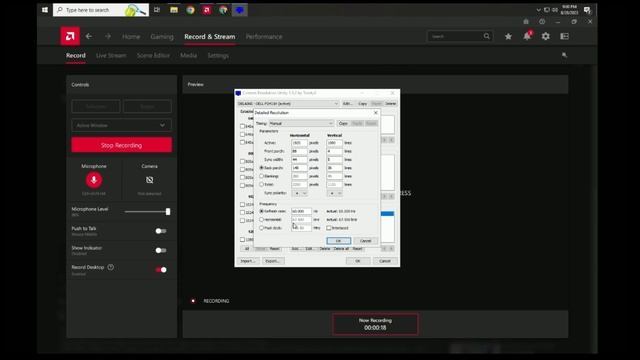The width and height of the screenshot is (640, 360).
Task: Disable the Record Desktop switch
Action: [x=161, y=269]
